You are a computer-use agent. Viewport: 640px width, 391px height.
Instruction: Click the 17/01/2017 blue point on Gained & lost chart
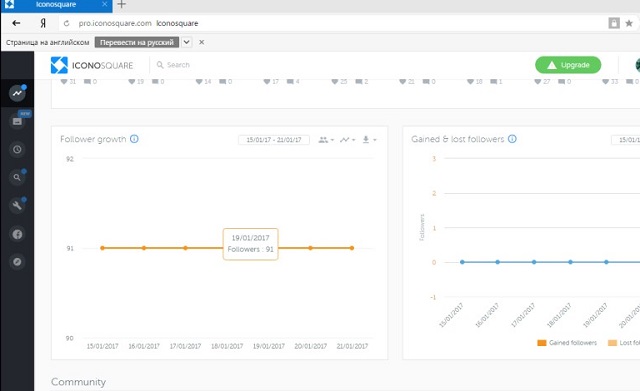click(534, 262)
